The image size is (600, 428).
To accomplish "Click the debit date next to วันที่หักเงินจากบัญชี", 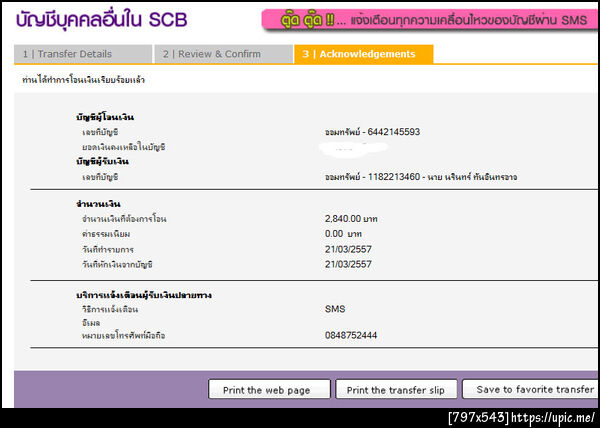I will pos(348,264).
